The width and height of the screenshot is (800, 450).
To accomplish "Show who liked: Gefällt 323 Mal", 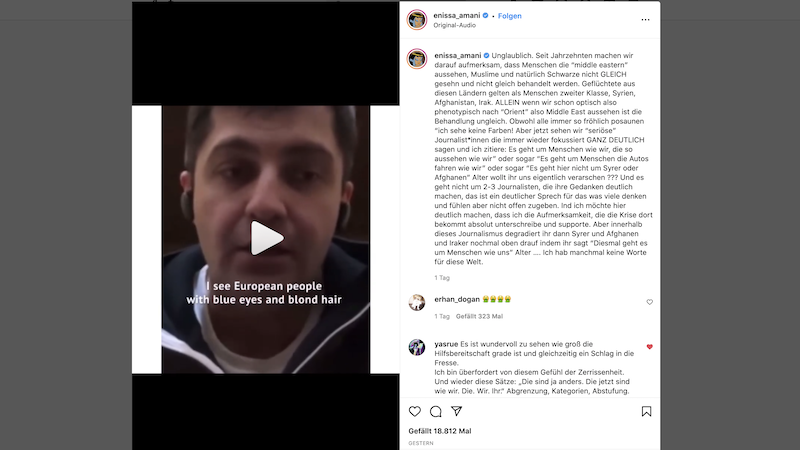I will [479, 316].
